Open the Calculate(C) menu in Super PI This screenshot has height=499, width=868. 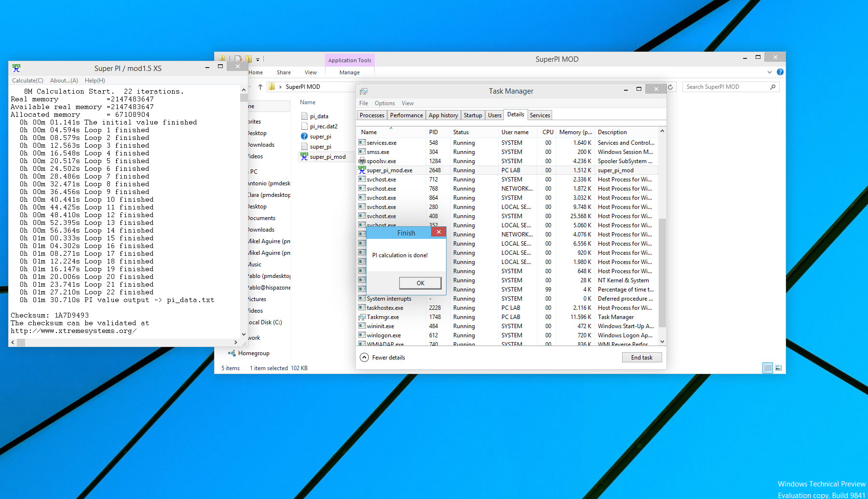[27, 81]
